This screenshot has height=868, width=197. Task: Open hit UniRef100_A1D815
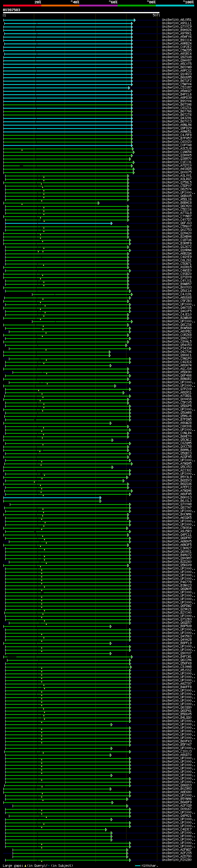(x=177, y=267)
